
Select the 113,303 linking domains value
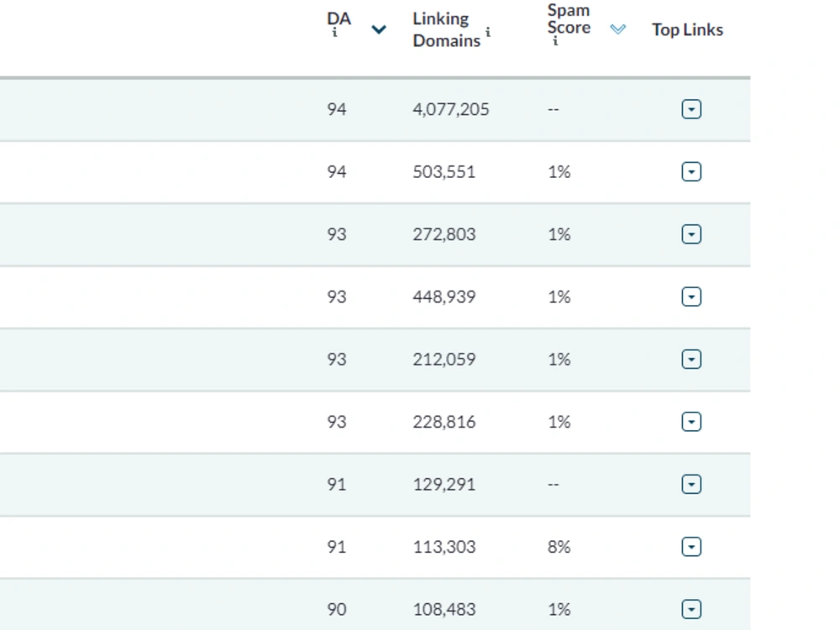pyautogui.click(x=444, y=547)
